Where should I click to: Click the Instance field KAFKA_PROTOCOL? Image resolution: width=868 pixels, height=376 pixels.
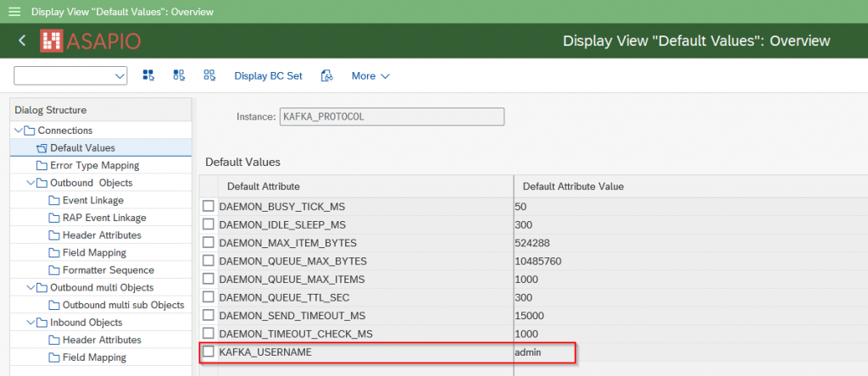(391, 116)
